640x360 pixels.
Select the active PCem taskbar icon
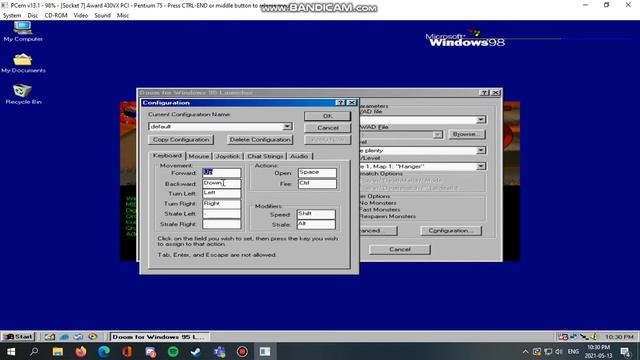pyautogui.click(x=265, y=351)
